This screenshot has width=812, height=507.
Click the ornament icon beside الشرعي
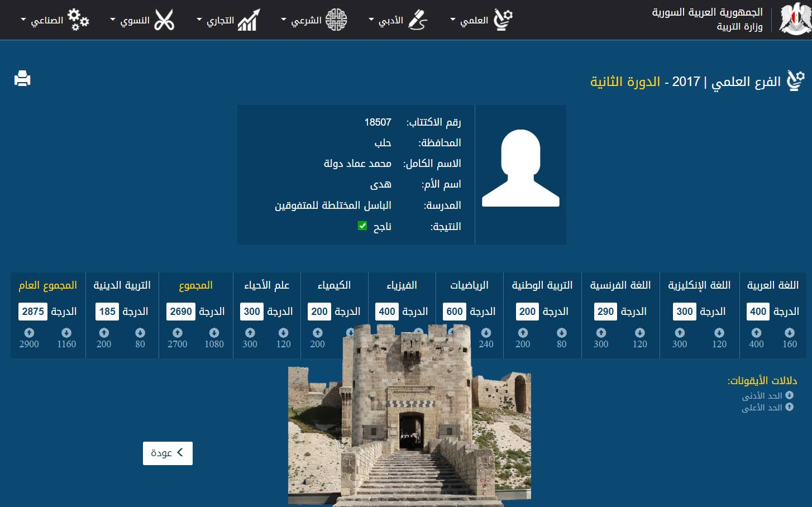[x=336, y=20]
